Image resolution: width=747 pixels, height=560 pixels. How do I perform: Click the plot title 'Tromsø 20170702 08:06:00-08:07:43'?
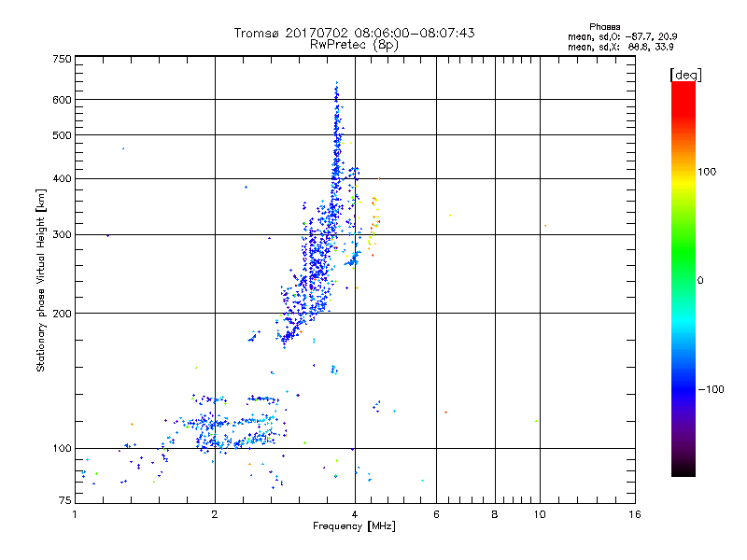click(354, 33)
